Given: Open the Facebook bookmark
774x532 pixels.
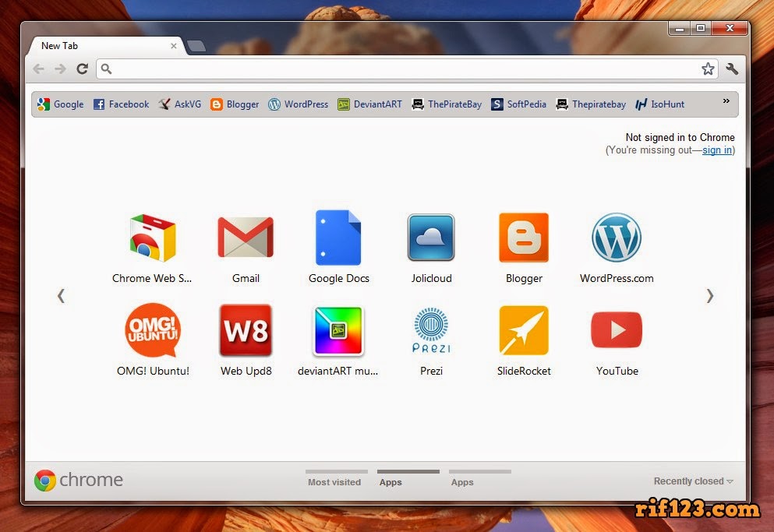Looking at the screenshot, I should [x=121, y=104].
